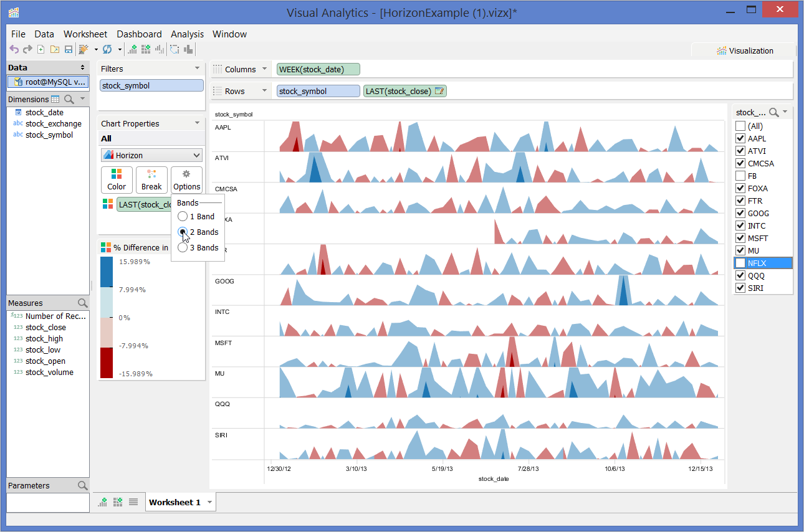
Task: Open the Dimensions panel dropdown arrow
Action: tap(83, 99)
